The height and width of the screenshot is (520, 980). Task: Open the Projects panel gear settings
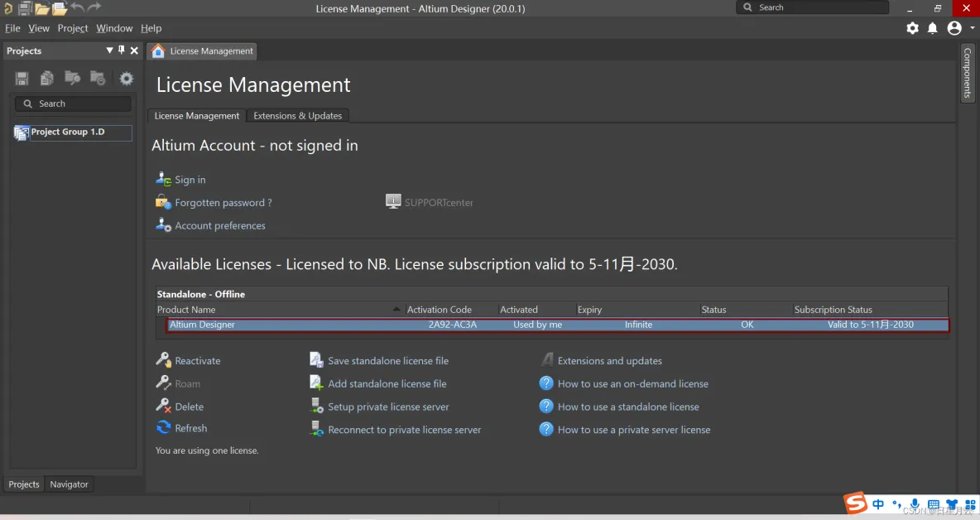click(x=127, y=78)
